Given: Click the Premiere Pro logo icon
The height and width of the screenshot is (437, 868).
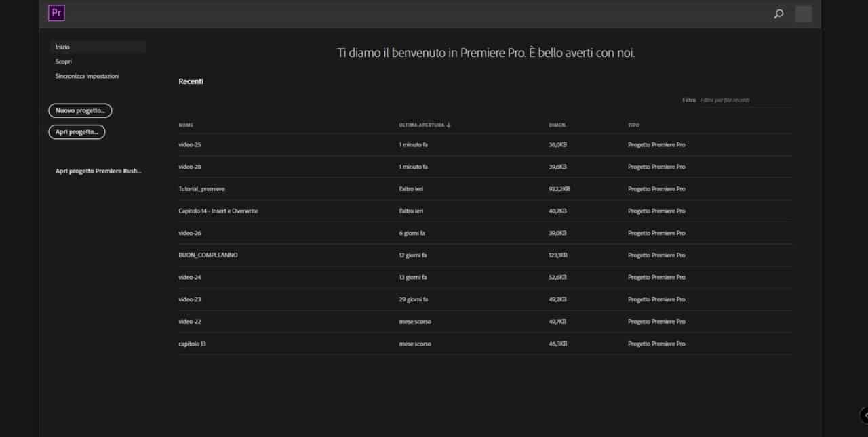Looking at the screenshot, I should coord(56,13).
